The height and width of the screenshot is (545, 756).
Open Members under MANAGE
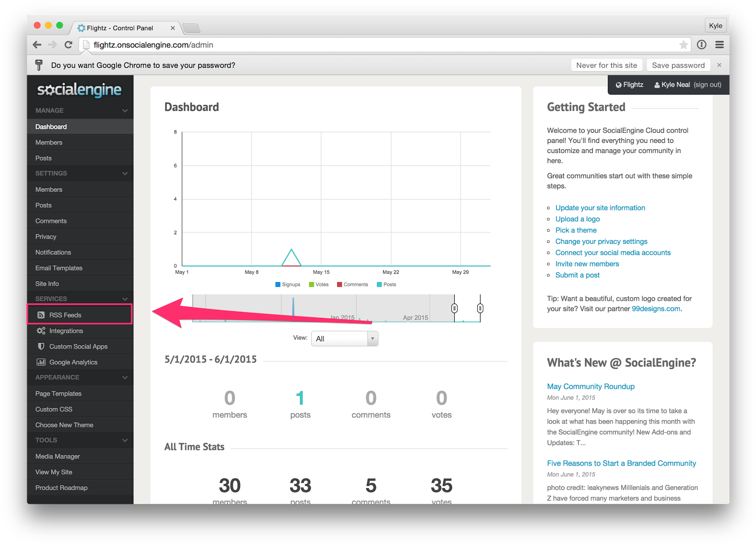(x=80, y=142)
